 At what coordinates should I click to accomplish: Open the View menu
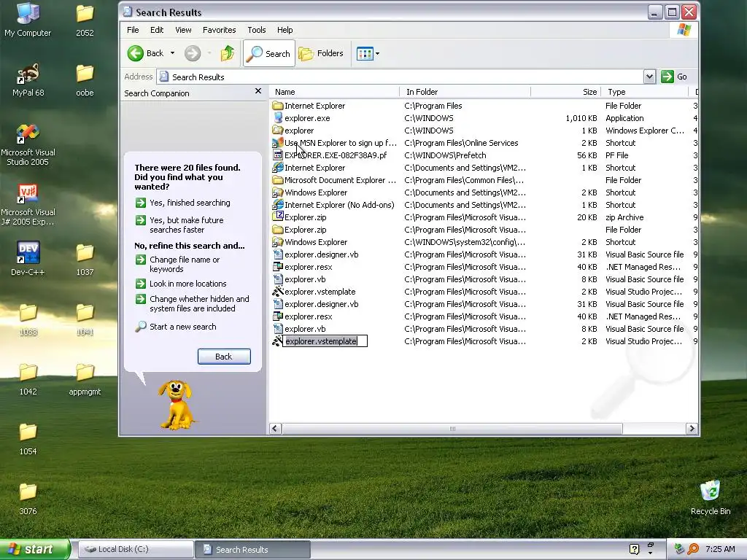click(x=183, y=29)
